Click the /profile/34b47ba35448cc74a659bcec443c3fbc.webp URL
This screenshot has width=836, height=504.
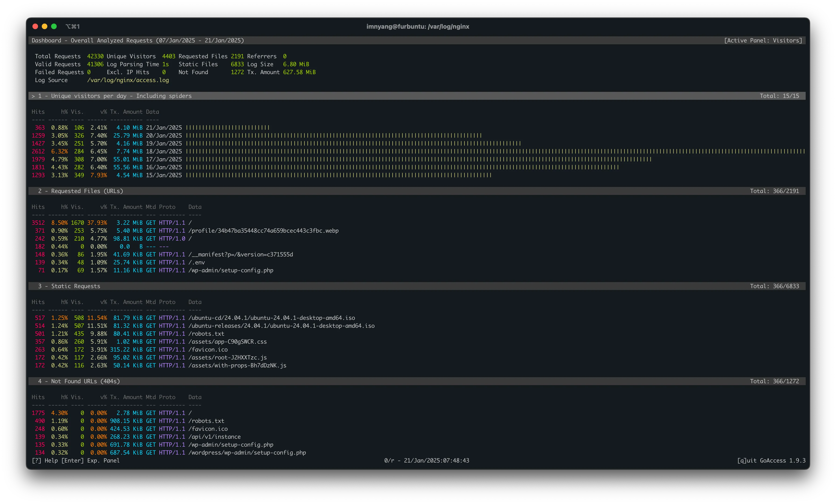coord(264,231)
